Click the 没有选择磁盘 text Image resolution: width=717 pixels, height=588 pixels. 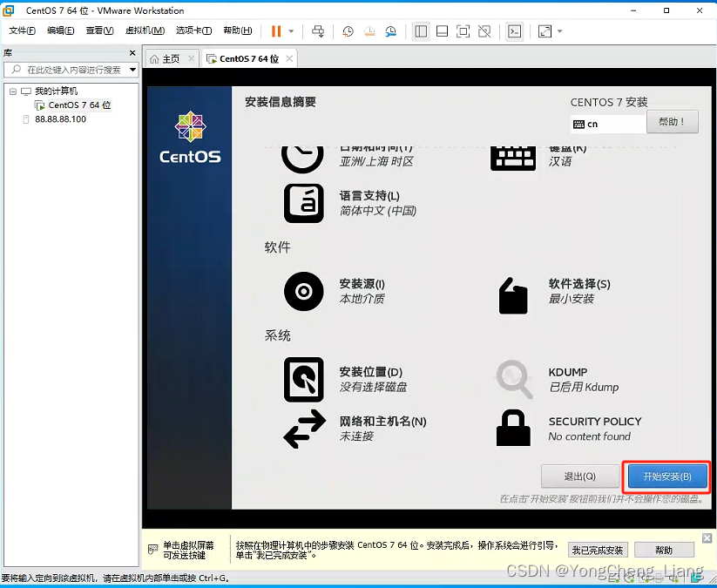tap(373, 387)
